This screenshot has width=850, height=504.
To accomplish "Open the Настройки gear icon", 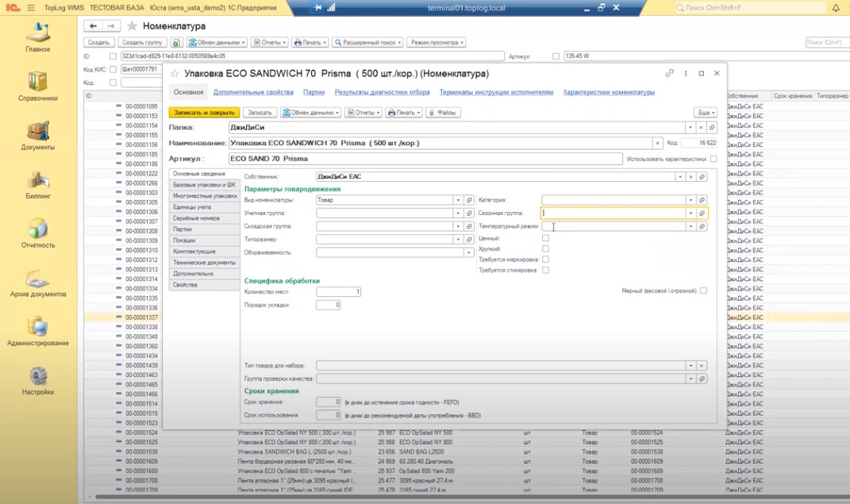I will (37, 376).
